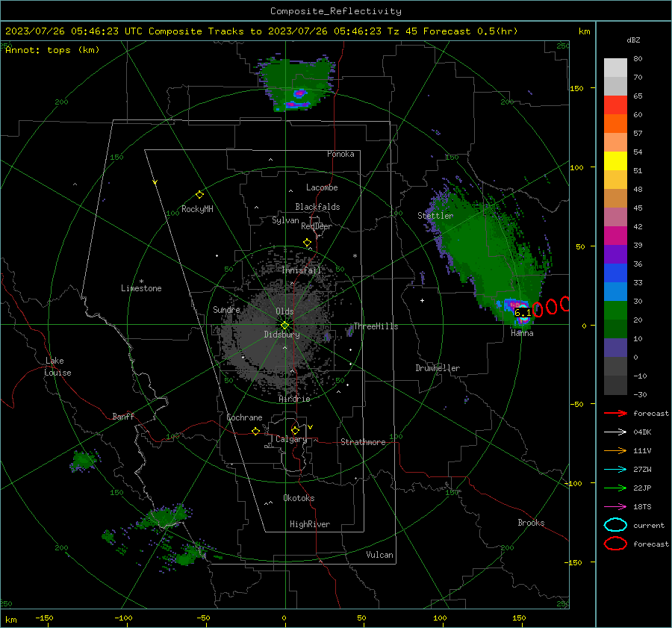Screen dimensions: 672x628
Task: Click the bright green 20–30 dBZ color swatch
Action: point(615,311)
